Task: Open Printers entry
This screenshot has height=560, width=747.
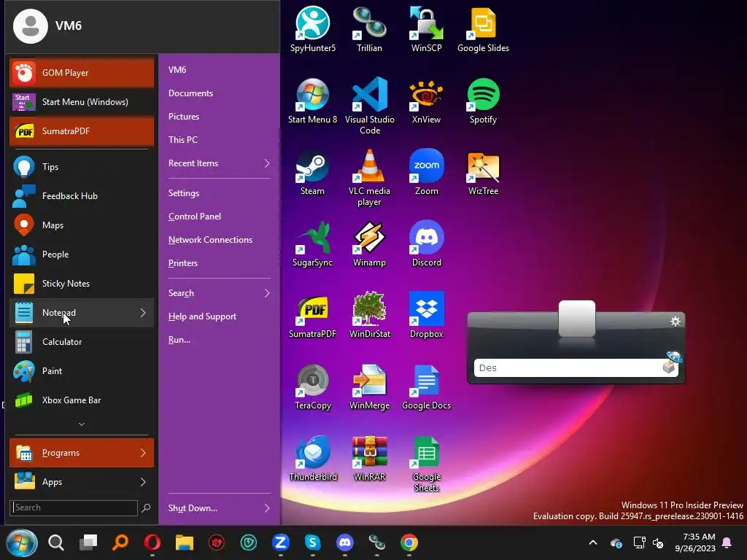Action: tap(182, 262)
